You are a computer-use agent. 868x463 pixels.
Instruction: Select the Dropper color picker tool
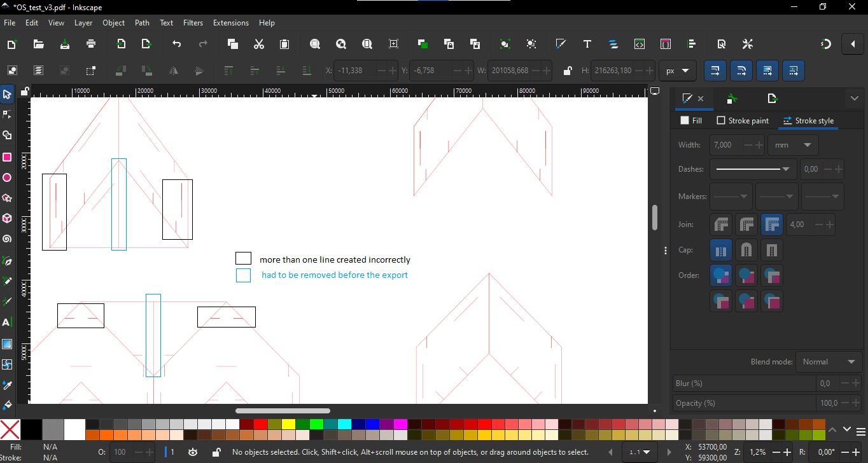click(7, 385)
